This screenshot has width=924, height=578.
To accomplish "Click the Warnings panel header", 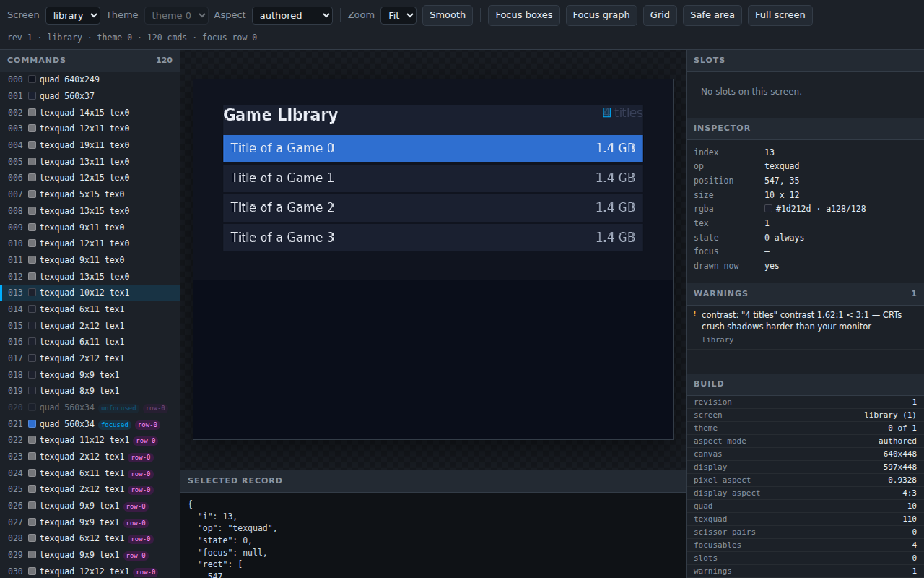I will pos(805,293).
